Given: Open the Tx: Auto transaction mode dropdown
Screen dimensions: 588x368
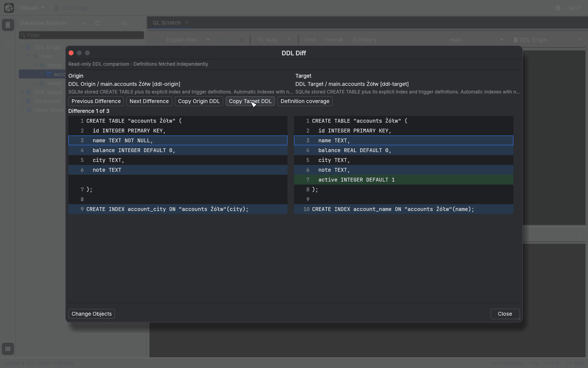Looking at the screenshot, I should [274, 40].
